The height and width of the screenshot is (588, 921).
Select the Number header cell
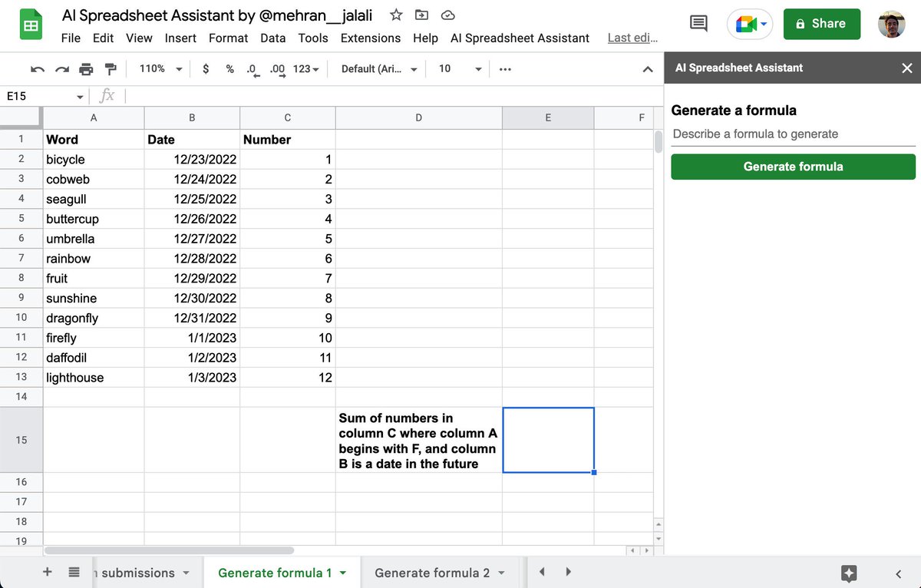click(x=288, y=139)
